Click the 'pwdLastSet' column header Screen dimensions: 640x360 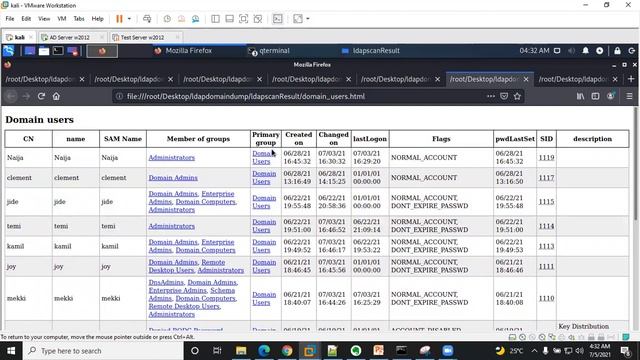(515, 139)
